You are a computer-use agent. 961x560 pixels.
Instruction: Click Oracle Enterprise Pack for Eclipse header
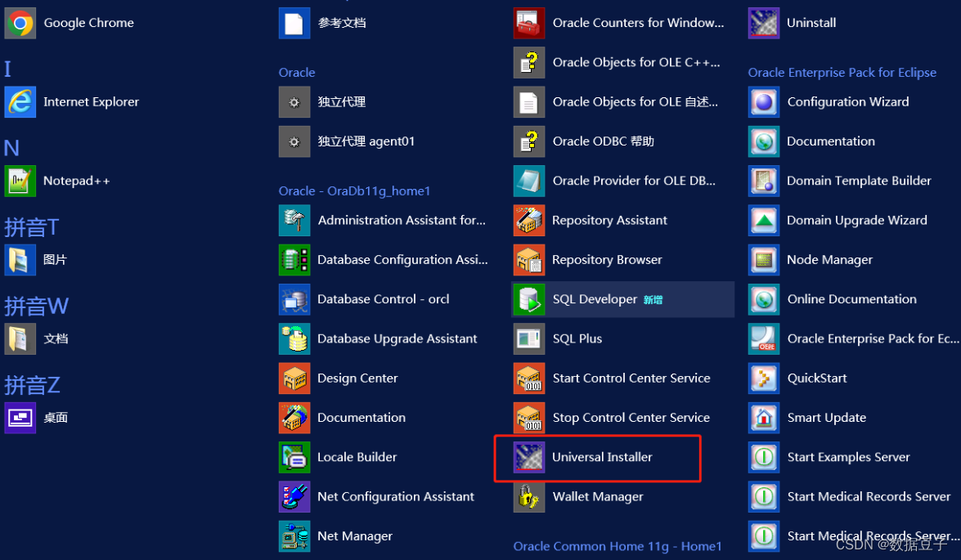click(842, 72)
